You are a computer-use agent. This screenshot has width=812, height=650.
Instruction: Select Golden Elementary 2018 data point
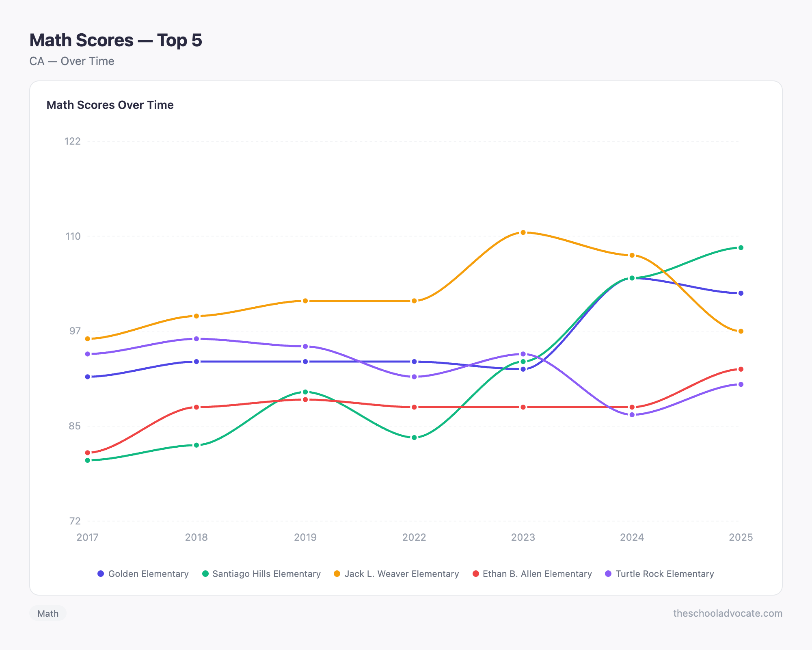197,362
